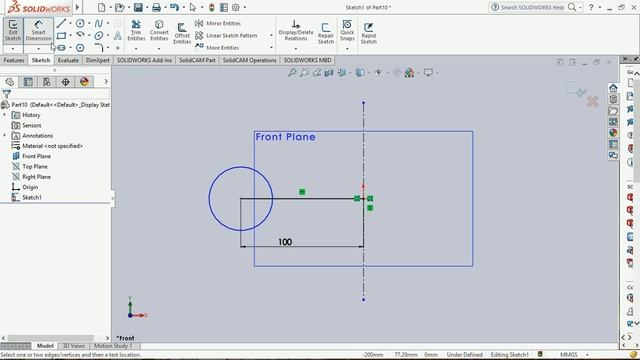
Task: Switch to the Evaluate tab
Action: pos(68,60)
